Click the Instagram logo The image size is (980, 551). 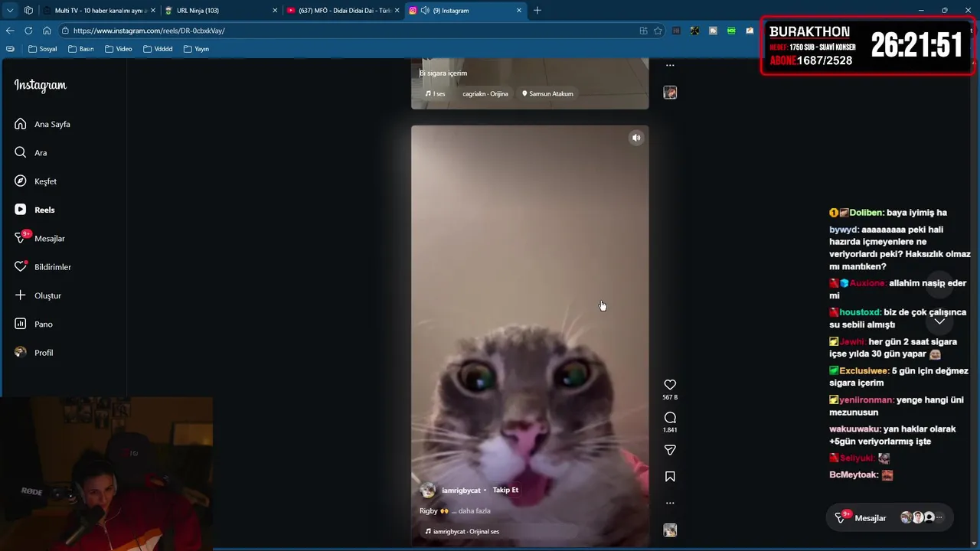[41, 86]
